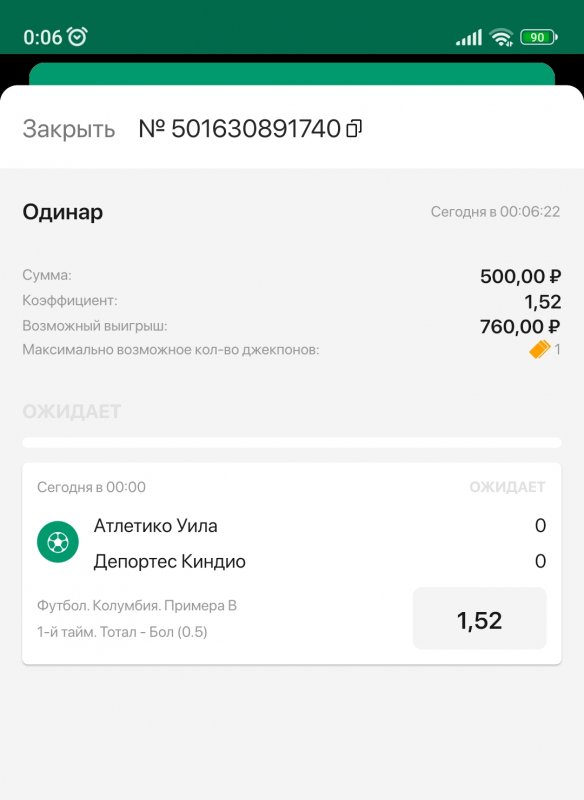Tap the Одинар bet type header

(x=63, y=212)
